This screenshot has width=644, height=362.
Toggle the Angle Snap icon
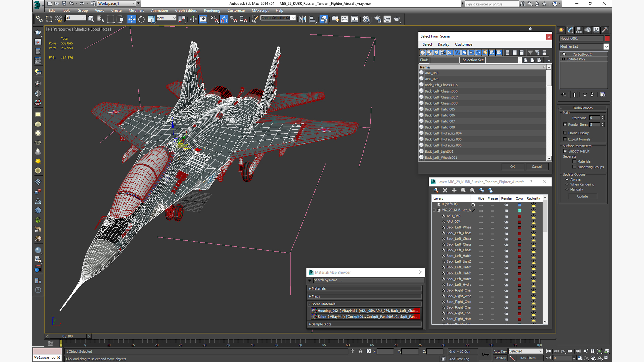[224, 19]
